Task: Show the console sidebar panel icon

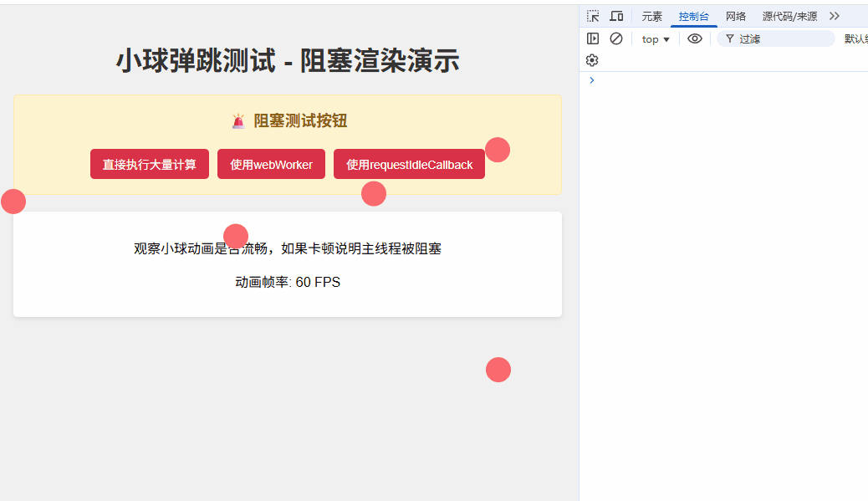Action: [593, 38]
